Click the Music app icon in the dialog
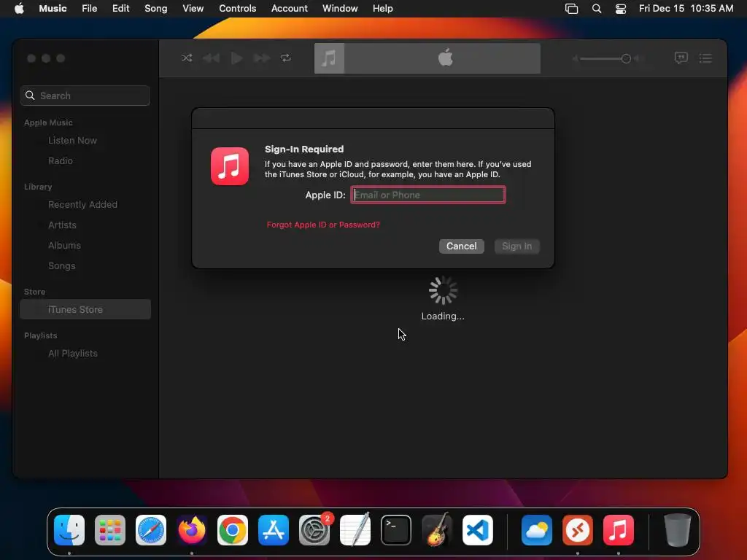 point(230,166)
